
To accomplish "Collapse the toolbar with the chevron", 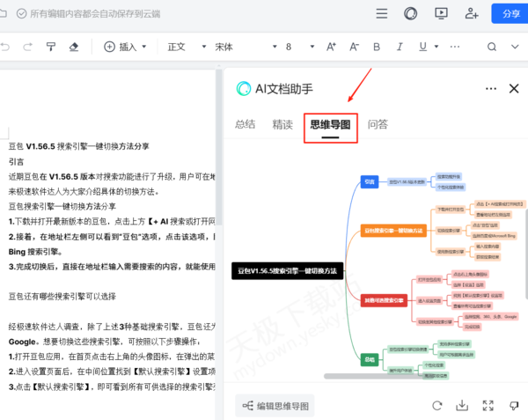I will 515,47.
